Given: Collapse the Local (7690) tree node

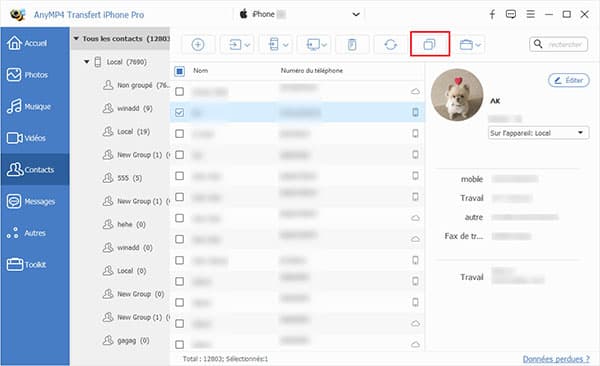Looking at the screenshot, I should coord(87,62).
